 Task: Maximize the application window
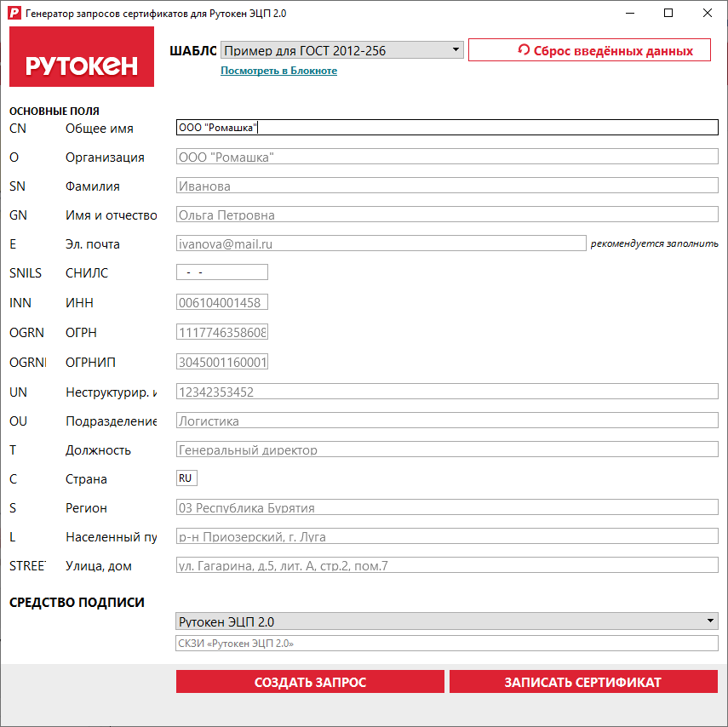tap(668, 13)
